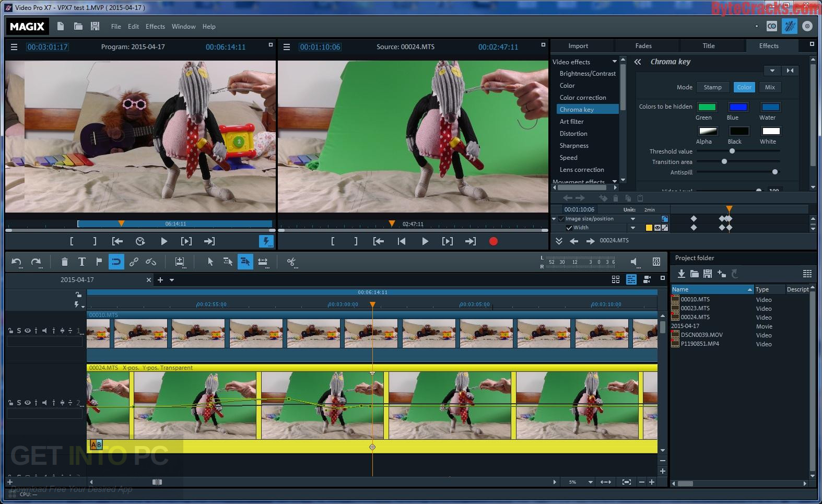Select Stamp mode button

point(712,87)
